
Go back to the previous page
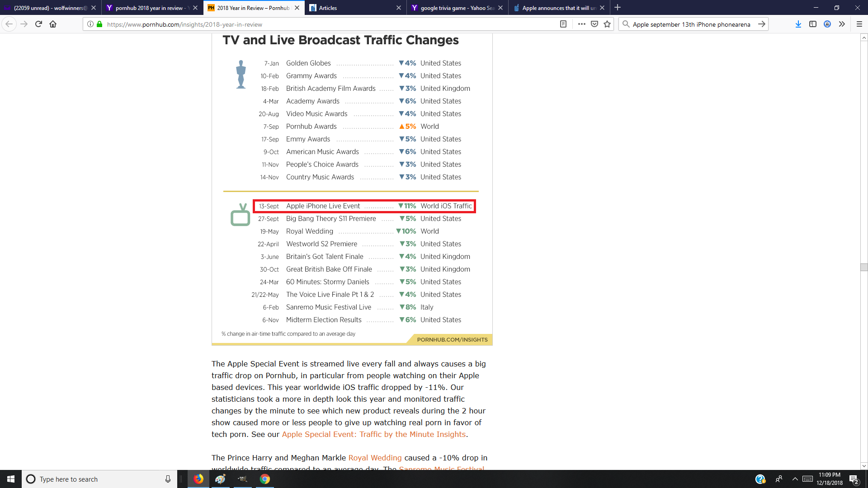tap(9, 24)
